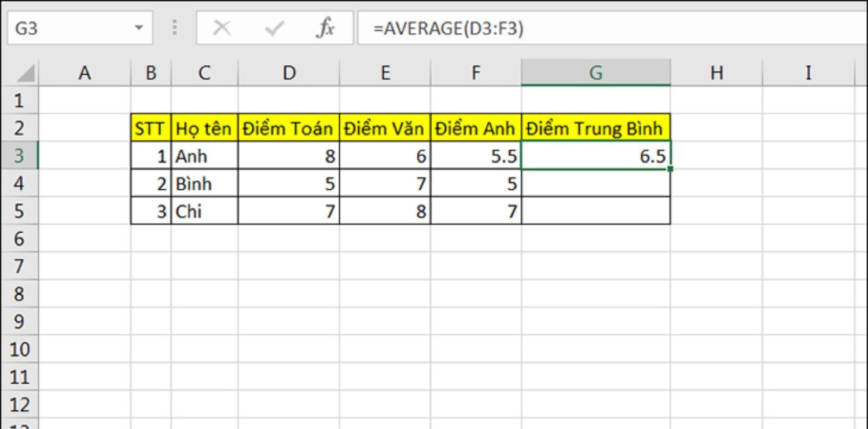Select row 8 header
This screenshot has height=429, width=868.
[x=19, y=294]
